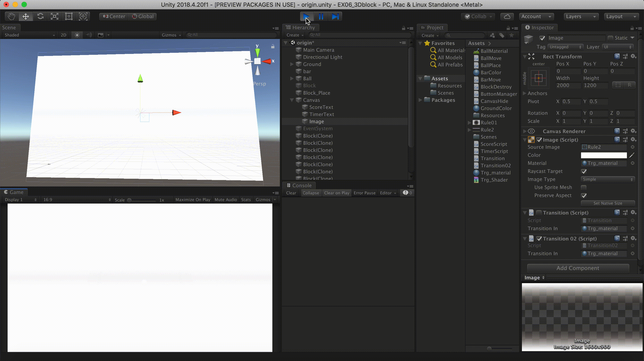Viewport: 644px width, 361px height.
Task: Click the eyedropper next to Color
Action: click(x=632, y=155)
